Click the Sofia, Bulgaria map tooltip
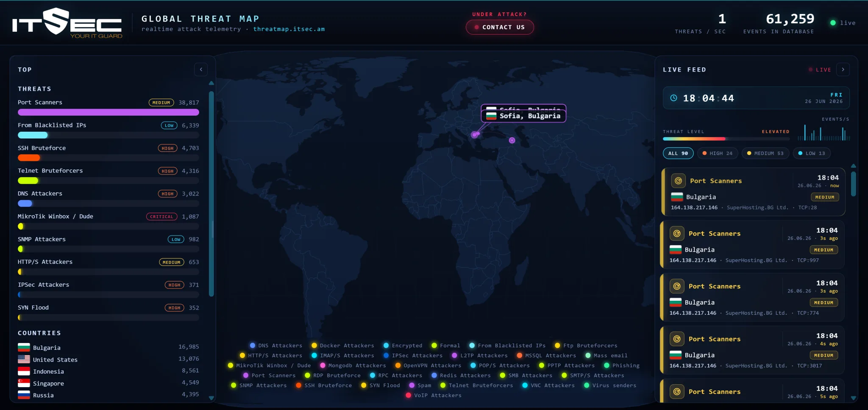Image resolution: width=868 pixels, height=410 pixels. 524,116
